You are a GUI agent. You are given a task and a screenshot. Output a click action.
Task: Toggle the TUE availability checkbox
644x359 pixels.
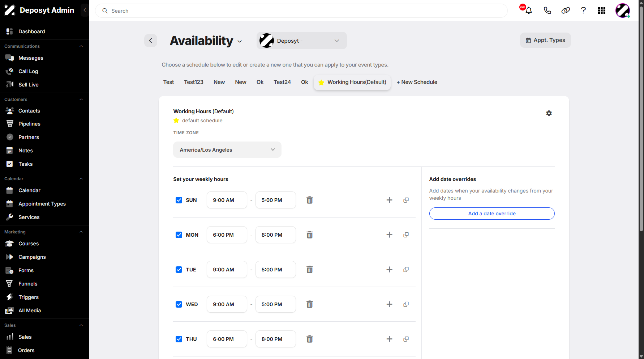179,270
